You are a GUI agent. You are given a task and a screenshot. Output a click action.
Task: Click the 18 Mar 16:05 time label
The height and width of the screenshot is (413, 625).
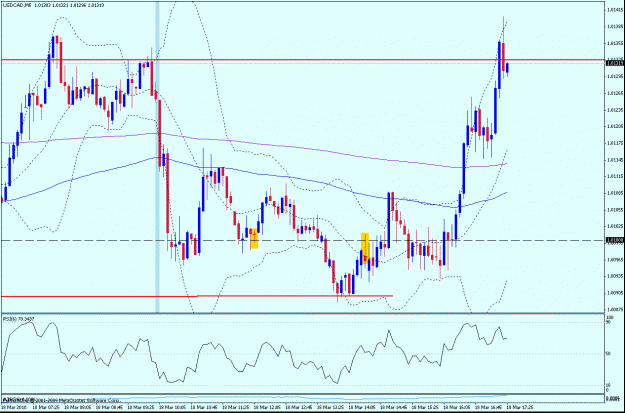click(458, 408)
